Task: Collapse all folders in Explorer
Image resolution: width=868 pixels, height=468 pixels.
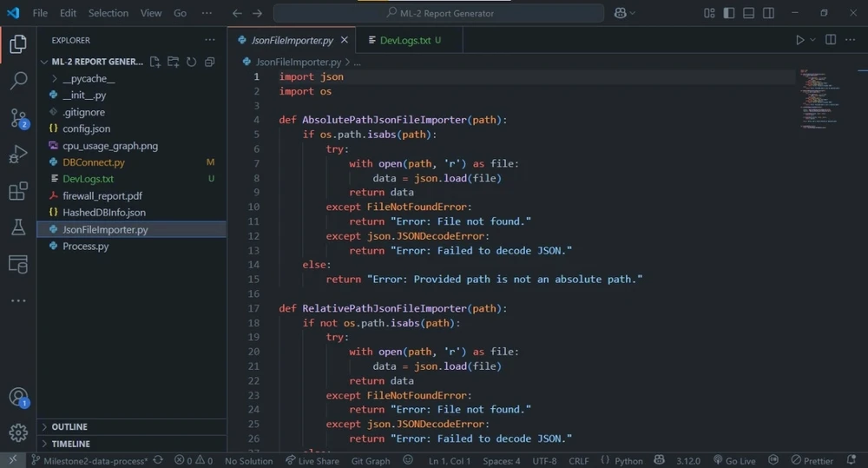Action: (x=209, y=63)
